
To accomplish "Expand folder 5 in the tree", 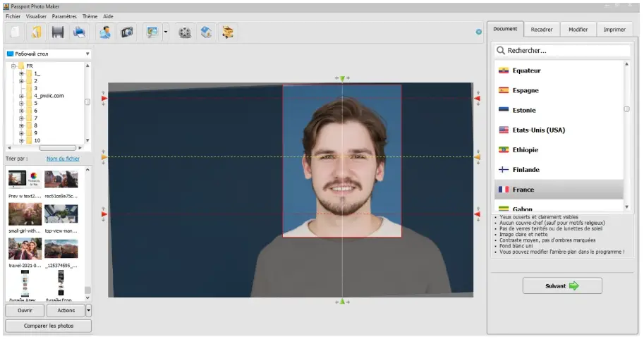I will 21,103.
